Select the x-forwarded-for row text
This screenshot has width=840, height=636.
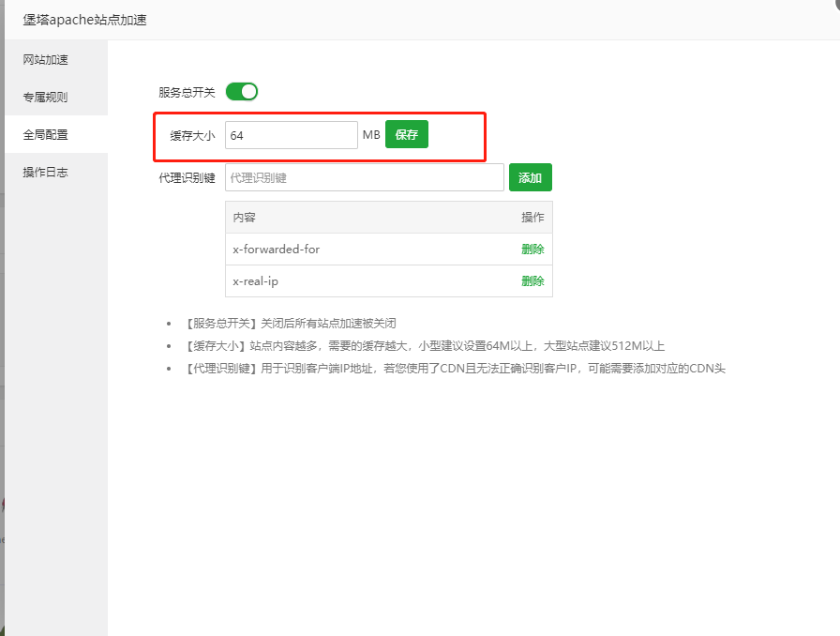click(276, 250)
